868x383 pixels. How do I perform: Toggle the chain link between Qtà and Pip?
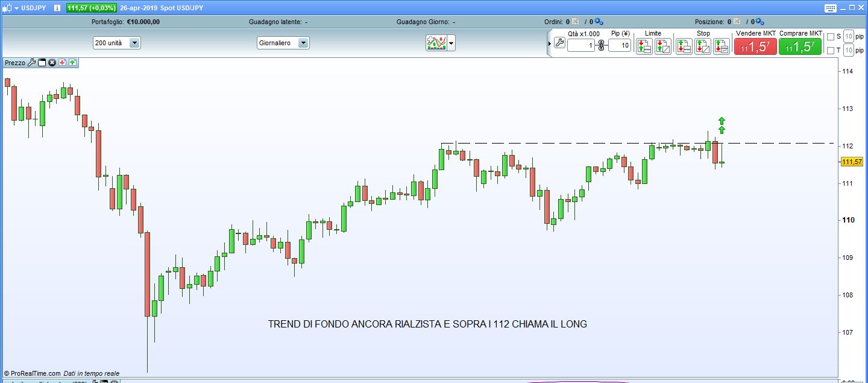click(601, 45)
